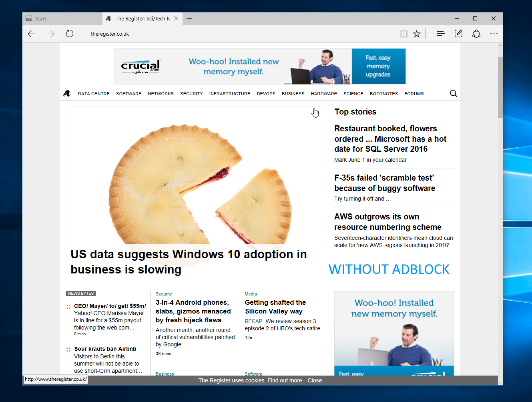532x402 pixels.
Task: Open the Hub three-lines icon
Action: (x=441, y=34)
